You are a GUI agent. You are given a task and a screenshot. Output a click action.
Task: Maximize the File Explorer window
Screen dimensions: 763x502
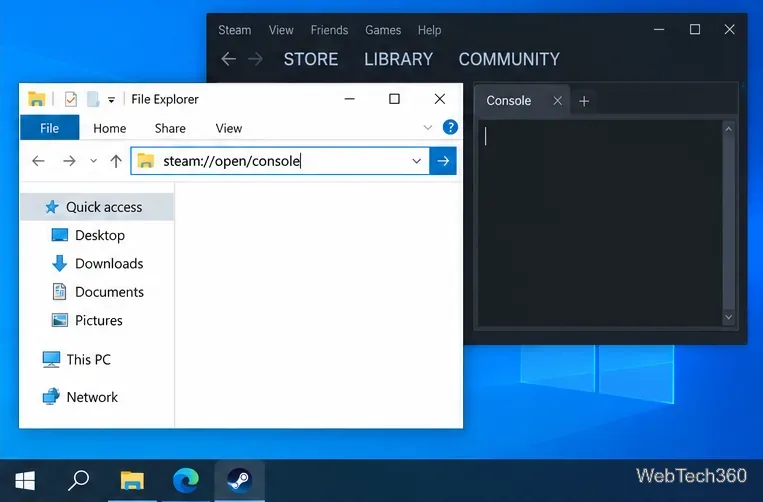(394, 99)
